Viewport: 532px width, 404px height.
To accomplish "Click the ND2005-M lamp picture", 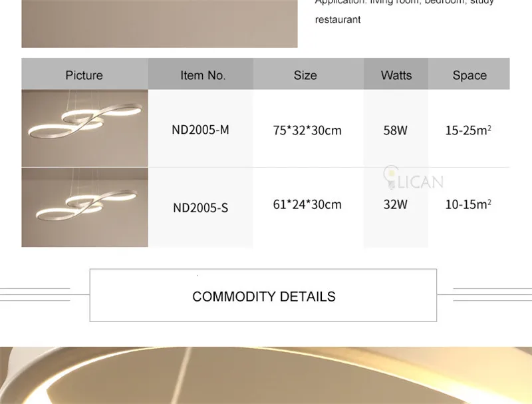I will [x=85, y=128].
